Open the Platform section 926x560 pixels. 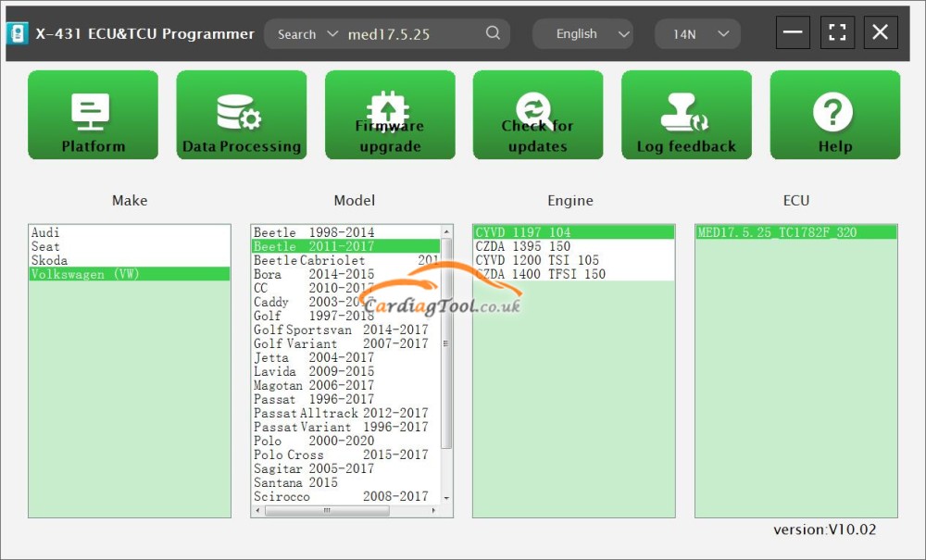click(93, 115)
